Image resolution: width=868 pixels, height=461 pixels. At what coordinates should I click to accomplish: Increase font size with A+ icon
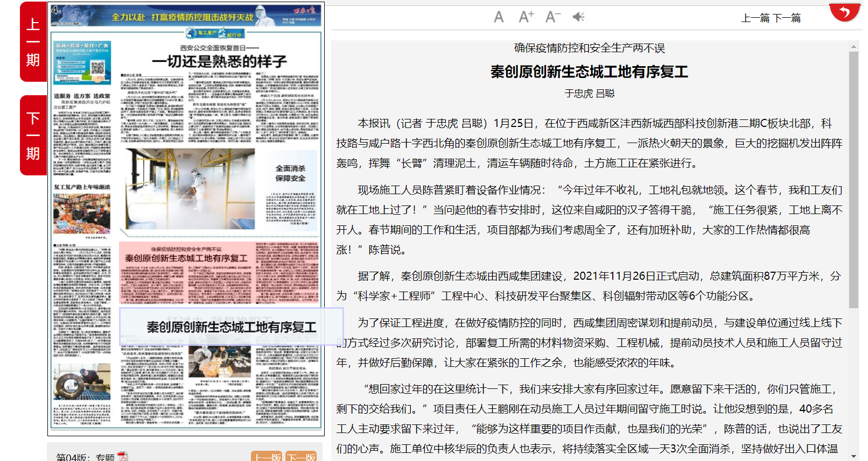526,17
